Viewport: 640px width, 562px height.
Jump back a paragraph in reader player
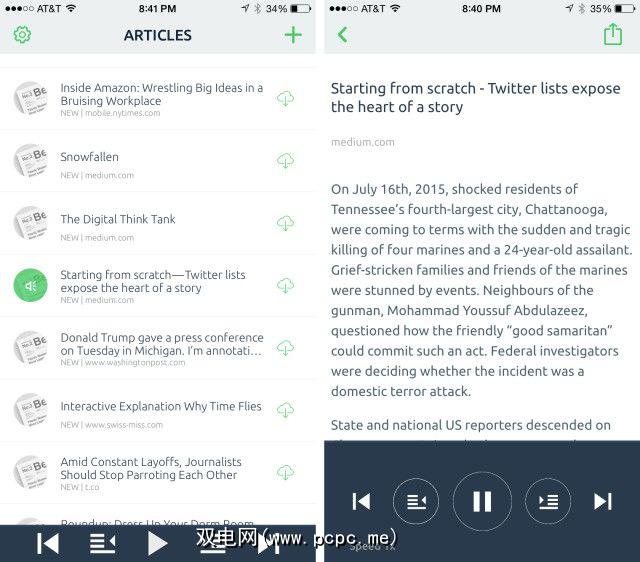pos(416,501)
